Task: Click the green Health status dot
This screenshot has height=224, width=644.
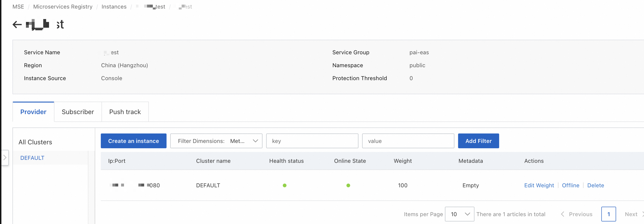Action: coord(285,185)
